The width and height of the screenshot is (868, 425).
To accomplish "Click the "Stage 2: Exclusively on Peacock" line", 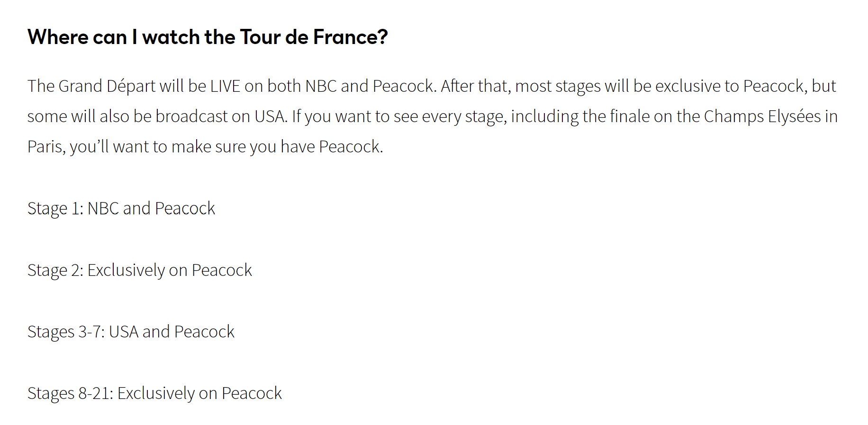I will click(x=140, y=270).
